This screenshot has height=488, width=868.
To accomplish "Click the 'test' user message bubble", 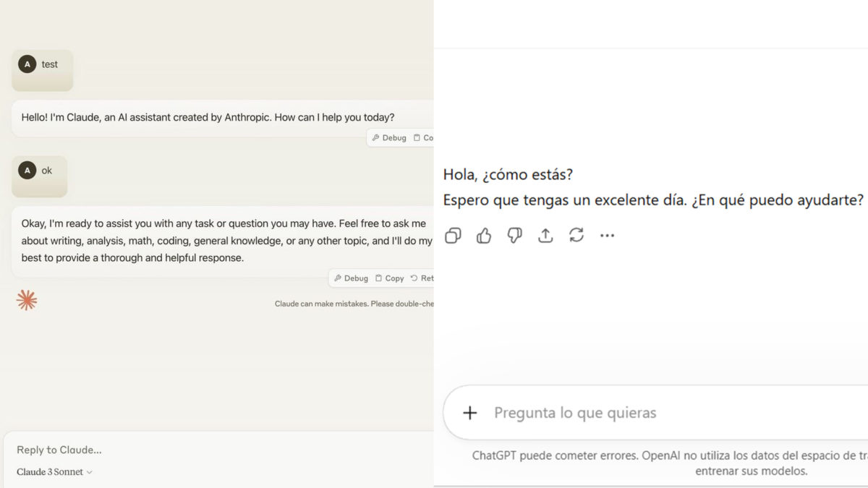I will click(x=42, y=70).
